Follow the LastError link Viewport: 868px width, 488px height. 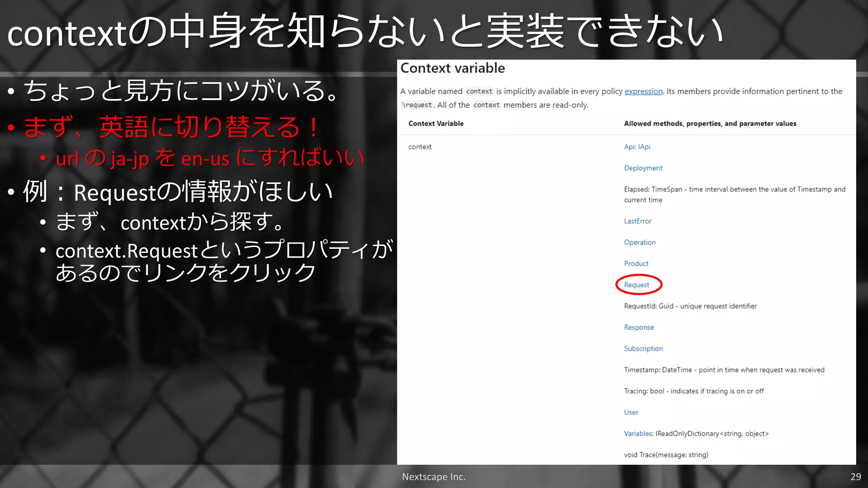[x=637, y=221]
